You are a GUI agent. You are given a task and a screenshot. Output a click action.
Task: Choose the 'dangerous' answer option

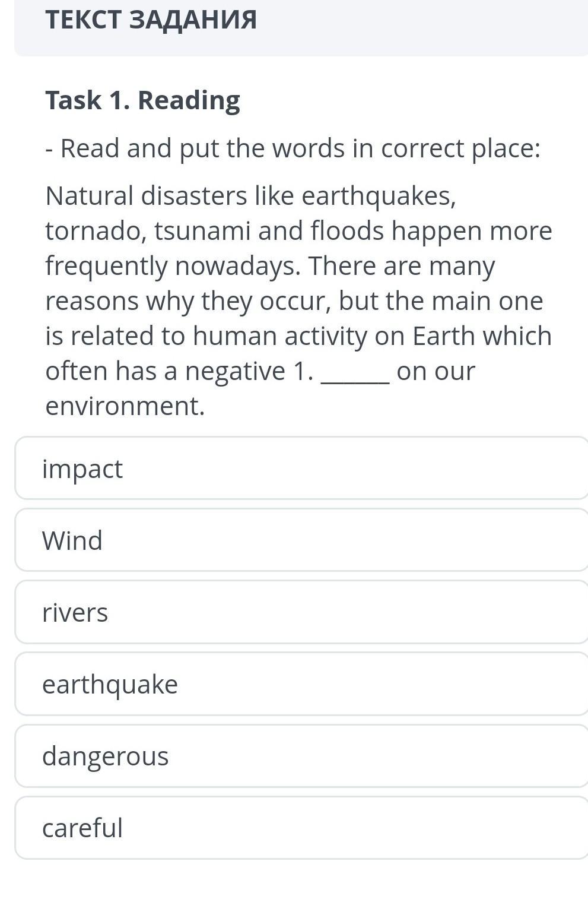[301, 755]
